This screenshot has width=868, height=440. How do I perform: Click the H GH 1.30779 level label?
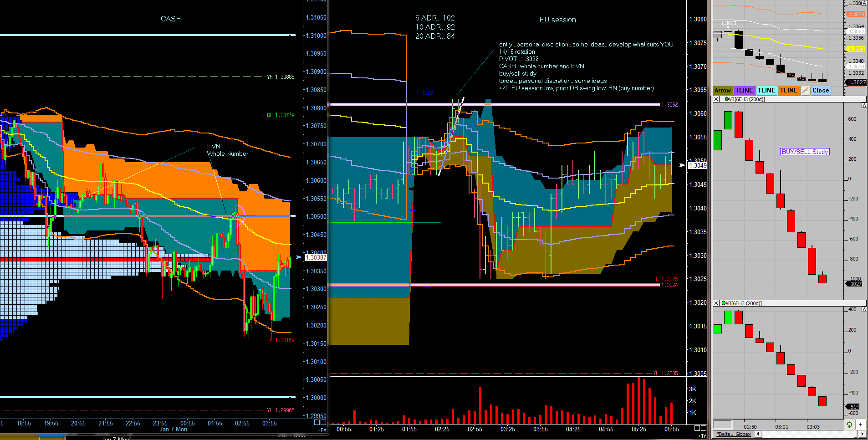(278, 115)
